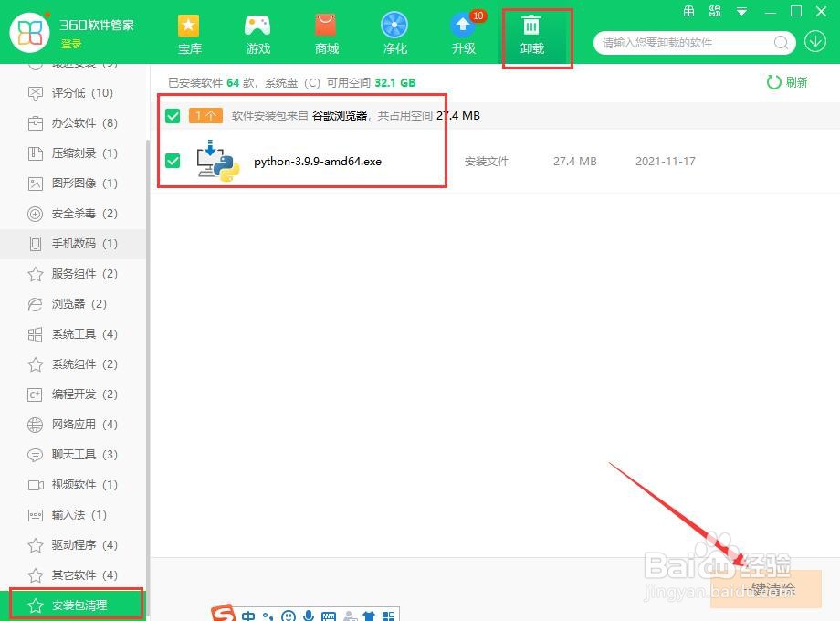The image size is (840, 621).
Task: Click the 2021-11-17 date value
Action: [666, 162]
